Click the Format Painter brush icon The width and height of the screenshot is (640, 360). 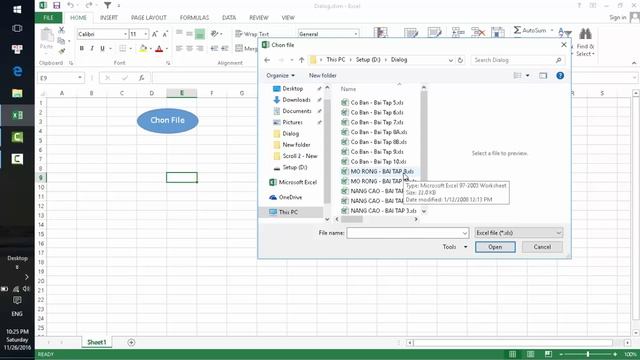coord(62,51)
